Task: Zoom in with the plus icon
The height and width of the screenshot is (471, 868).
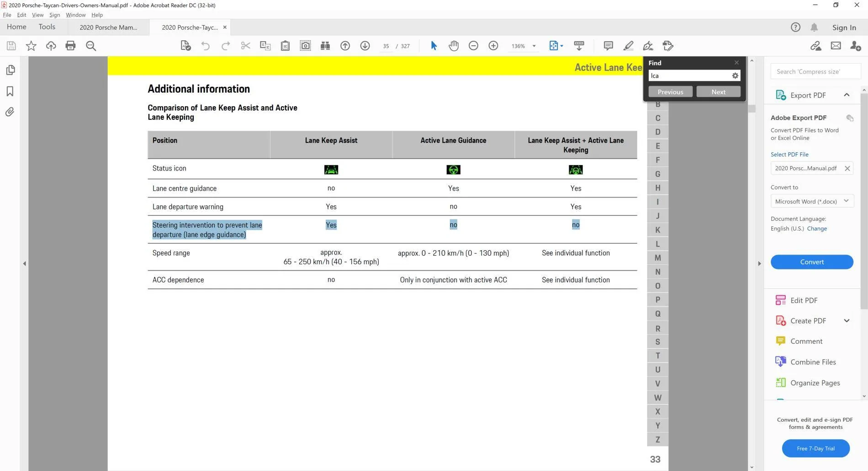Action: [x=493, y=46]
